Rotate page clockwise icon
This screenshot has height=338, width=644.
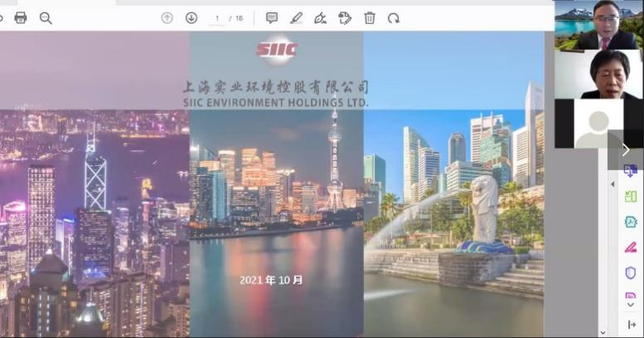tap(394, 18)
